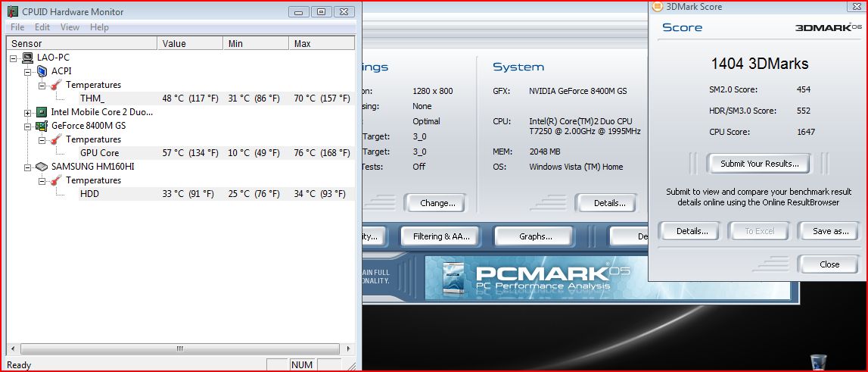
Task: Click the Value column header
Action: [190, 44]
